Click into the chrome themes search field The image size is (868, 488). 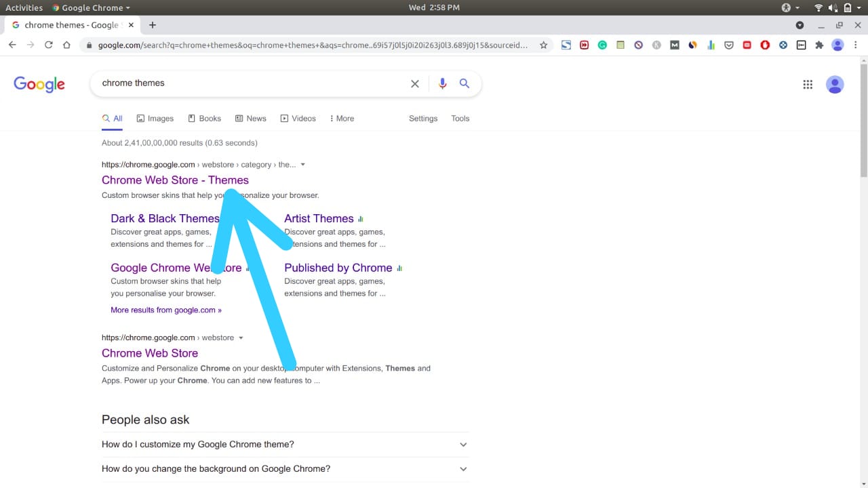click(251, 83)
